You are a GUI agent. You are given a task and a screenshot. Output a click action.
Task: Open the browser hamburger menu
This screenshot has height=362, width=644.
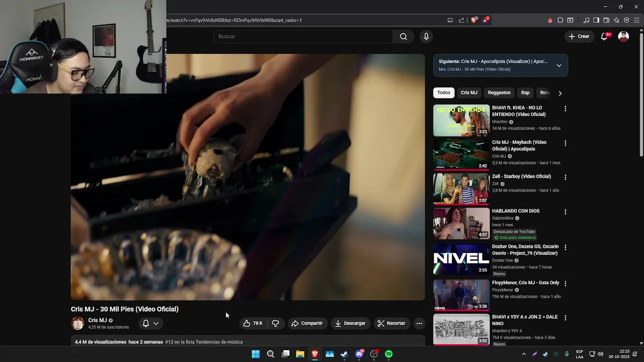pos(637,20)
